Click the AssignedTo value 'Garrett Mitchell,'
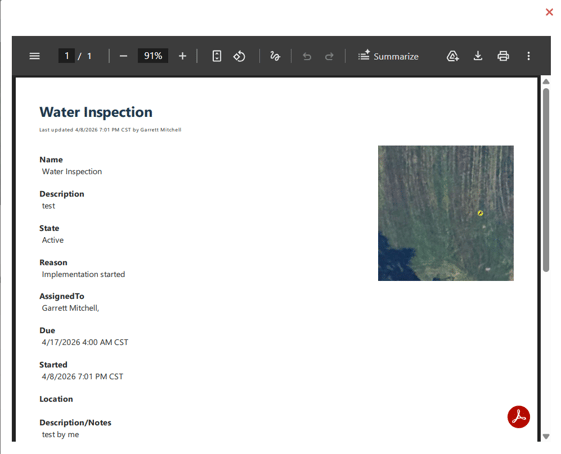The width and height of the screenshot is (561, 454). tap(70, 308)
